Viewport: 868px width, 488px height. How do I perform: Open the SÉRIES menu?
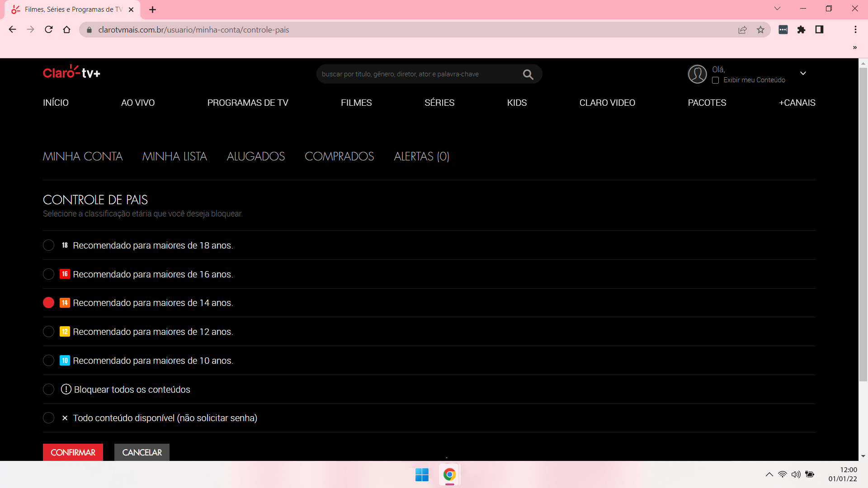[x=439, y=103]
